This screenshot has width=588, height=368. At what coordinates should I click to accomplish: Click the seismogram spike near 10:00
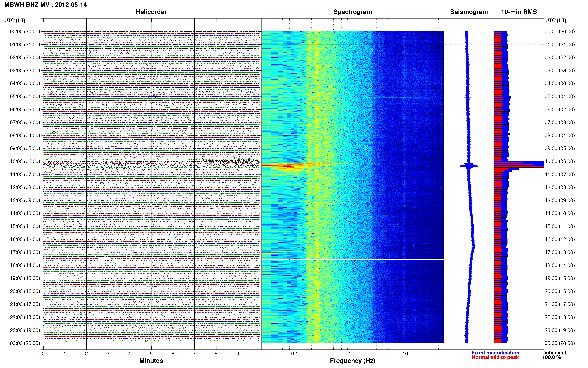[468, 165]
